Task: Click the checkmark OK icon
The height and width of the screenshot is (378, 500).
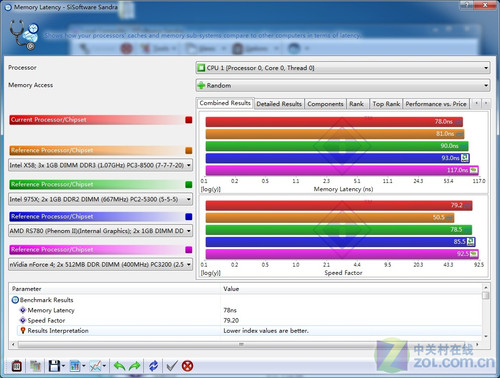Action: 172,366
